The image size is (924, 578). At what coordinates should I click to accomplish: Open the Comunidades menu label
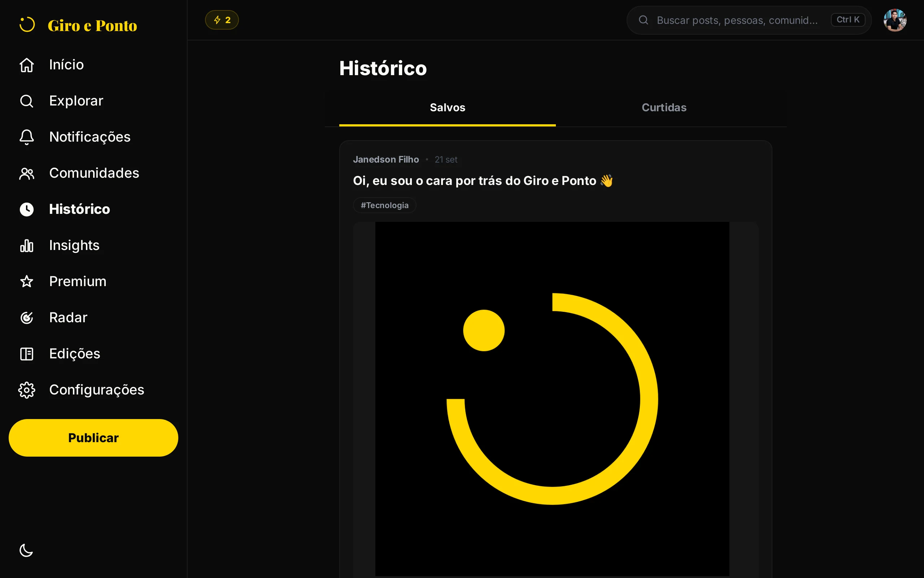coord(94,173)
